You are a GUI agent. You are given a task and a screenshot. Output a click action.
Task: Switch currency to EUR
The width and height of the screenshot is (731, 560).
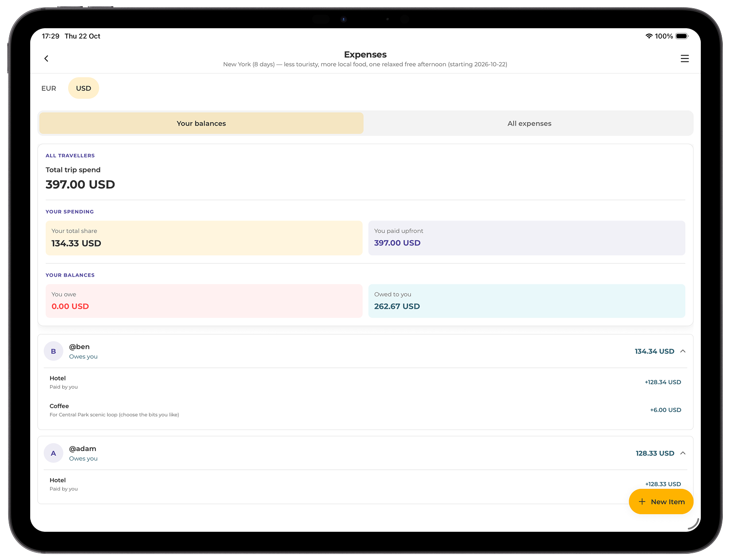[x=49, y=88]
